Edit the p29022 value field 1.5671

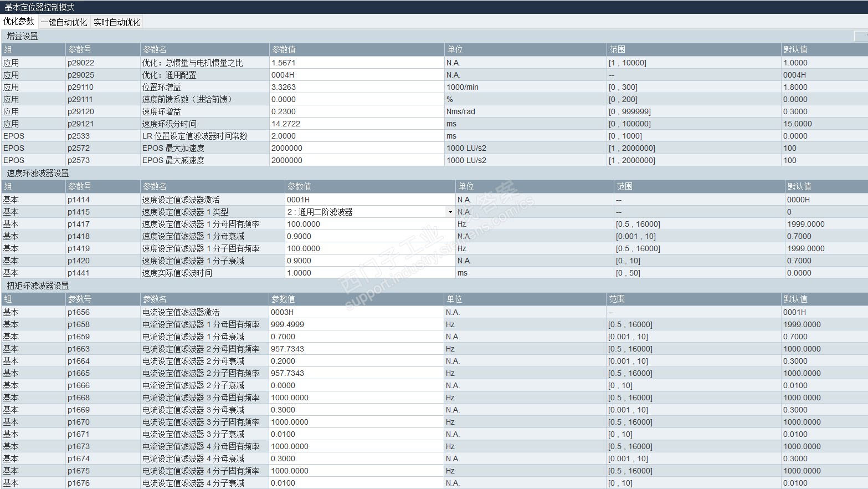[x=357, y=63]
